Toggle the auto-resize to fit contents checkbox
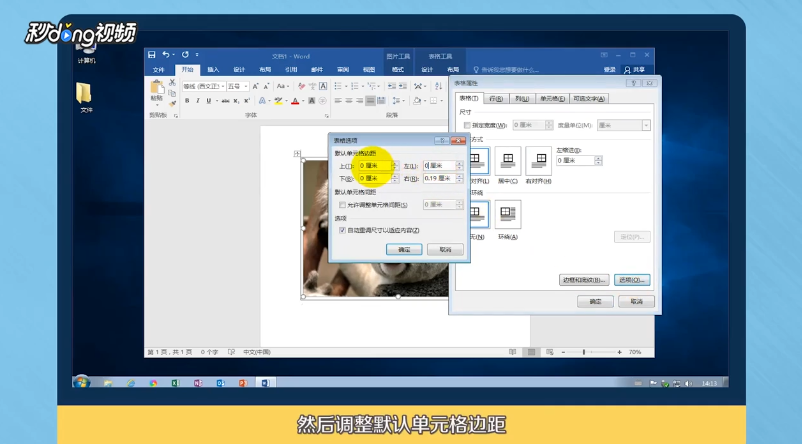Viewport: 802px width, 444px height. pyautogui.click(x=342, y=231)
